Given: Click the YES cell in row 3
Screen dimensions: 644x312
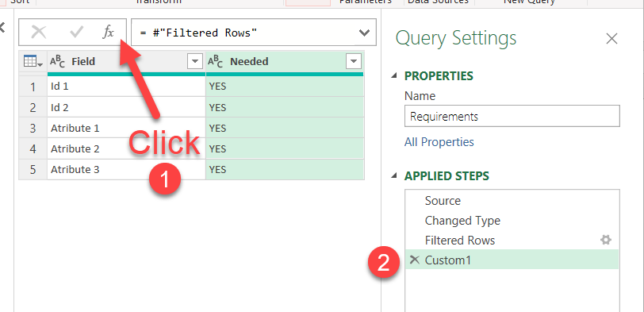Looking at the screenshot, I should [x=285, y=128].
